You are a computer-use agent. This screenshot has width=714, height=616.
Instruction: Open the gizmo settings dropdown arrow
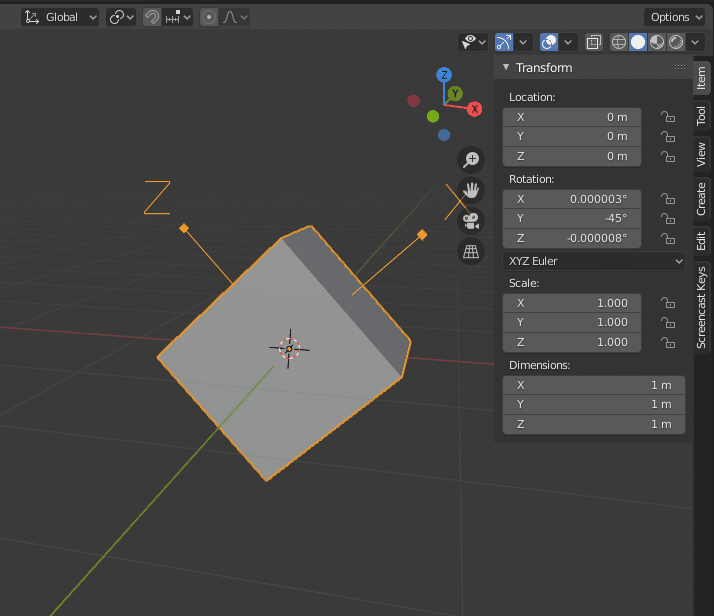tap(523, 42)
